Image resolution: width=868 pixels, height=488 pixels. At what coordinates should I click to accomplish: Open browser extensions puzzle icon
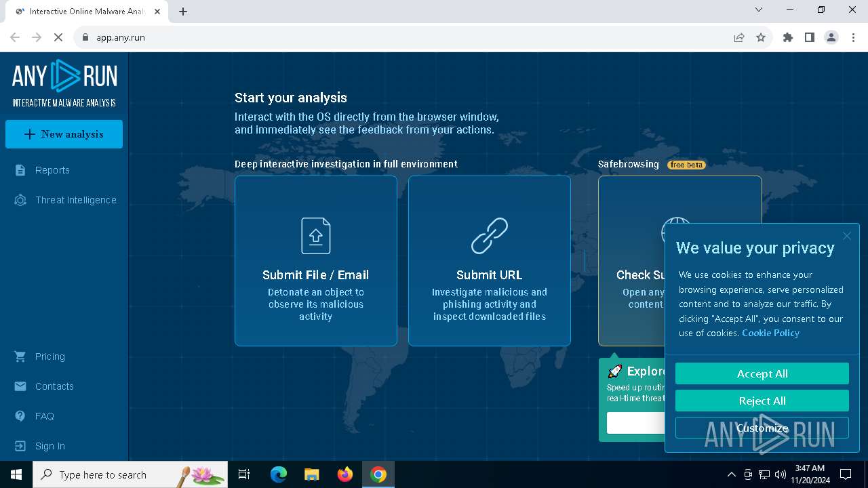coord(788,37)
